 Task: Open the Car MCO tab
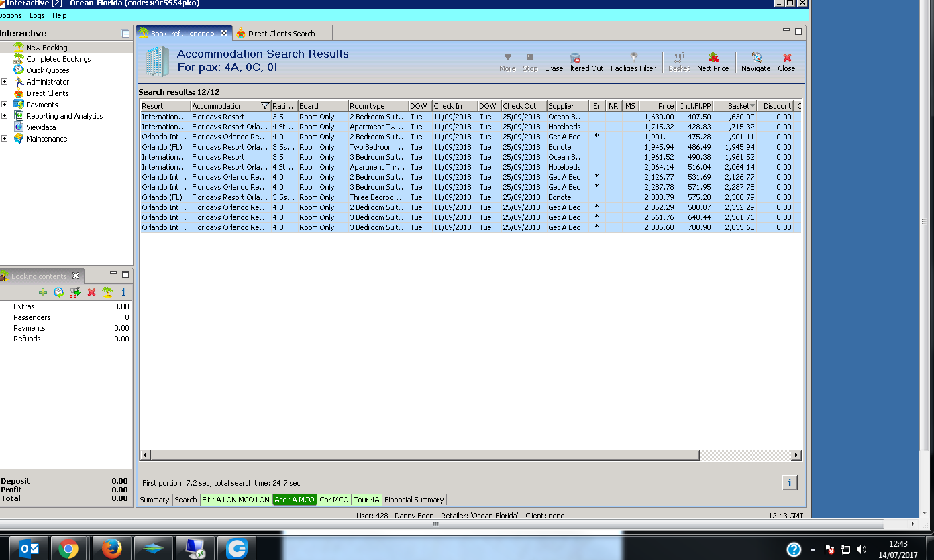(x=334, y=500)
